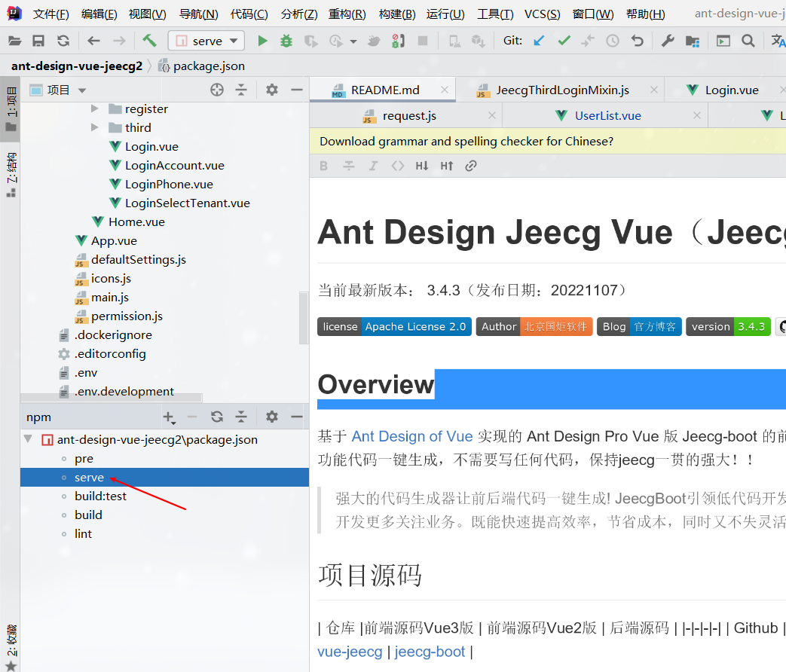
Task: Update project from Git
Action: 539,41
